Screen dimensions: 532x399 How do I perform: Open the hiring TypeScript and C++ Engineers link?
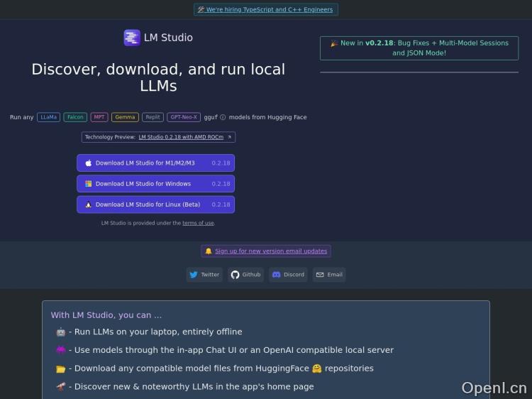[x=266, y=10]
